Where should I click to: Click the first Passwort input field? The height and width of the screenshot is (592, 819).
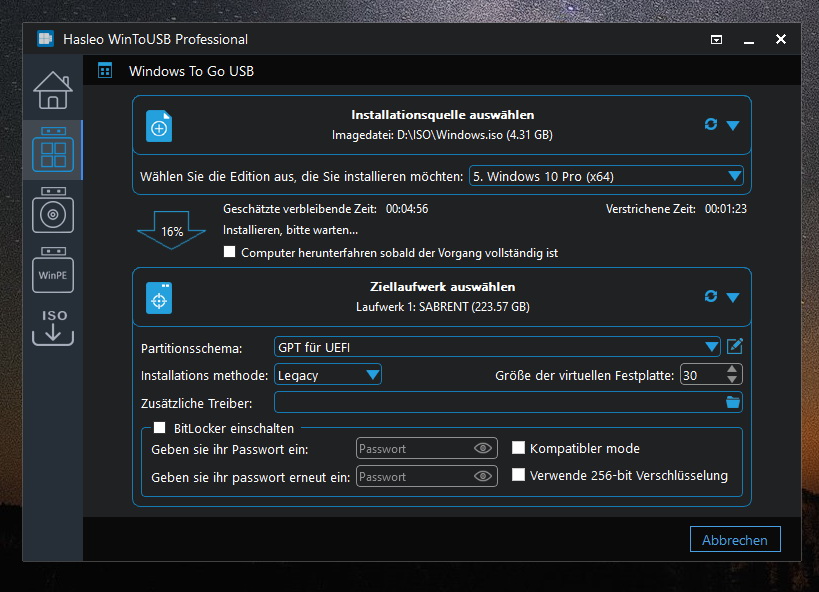coord(426,448)
